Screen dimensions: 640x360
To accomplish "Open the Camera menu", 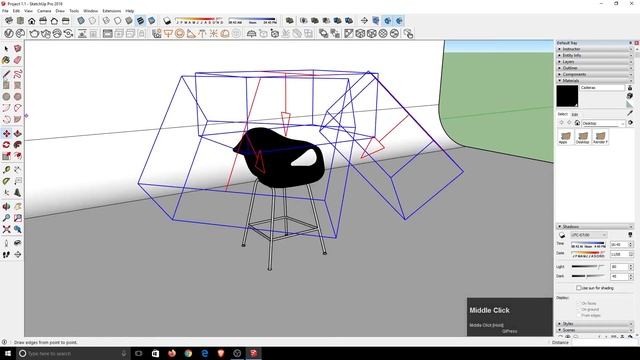I will (x=44, y=11).
